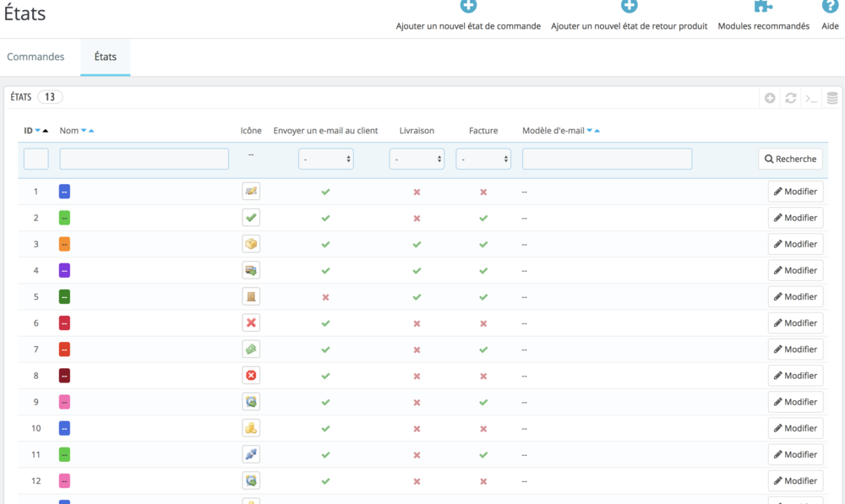This screenshot has width=845, height=504.
Task: Click the box icon for state 3
Action: pos(251,244)
